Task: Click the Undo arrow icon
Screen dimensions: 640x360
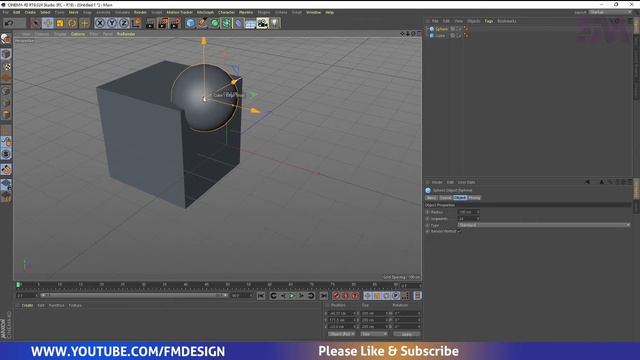Action: point(8,23)
